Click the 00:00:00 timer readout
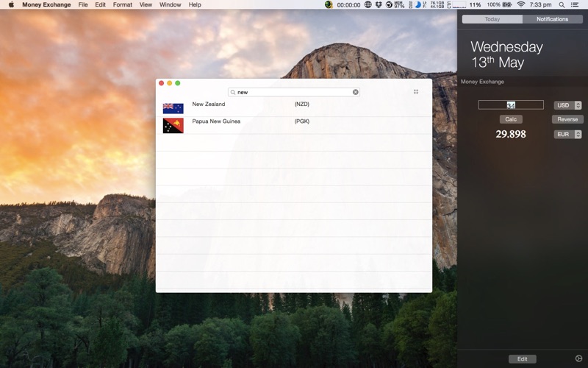Image resolution: width=588 pixels, height=368 pixels. point(348,5)
